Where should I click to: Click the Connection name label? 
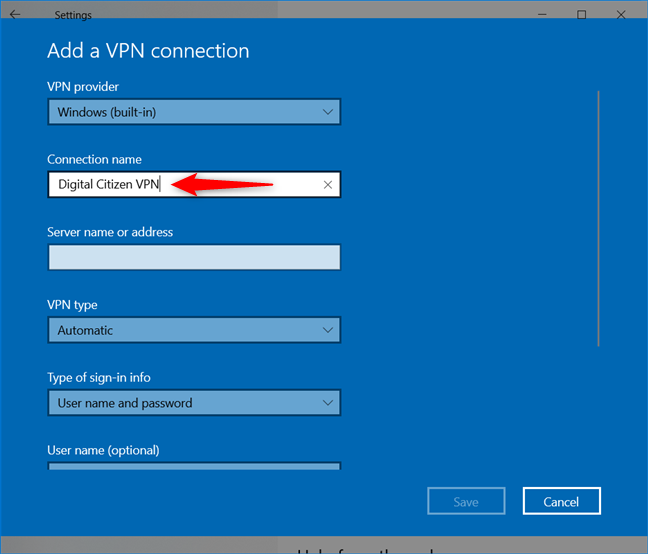tap(94, 159)
